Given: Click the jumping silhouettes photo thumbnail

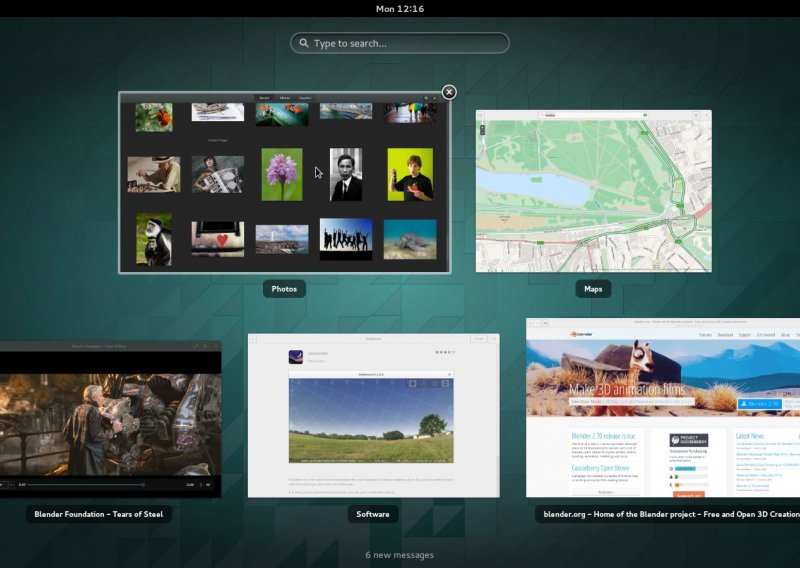Looking at the screenshot, I should [x=346, y=239].
